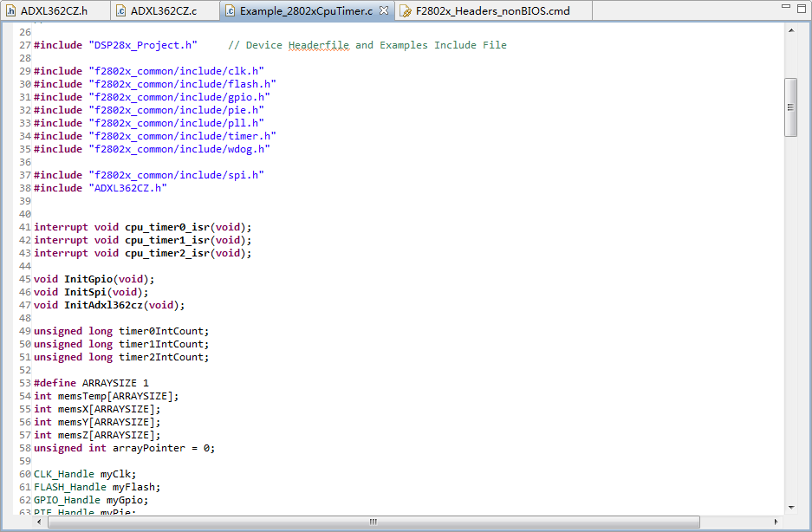The height and width of the screenshot is (532, 812).
Task: Click the spi.h include path
Action: (176, 175)
